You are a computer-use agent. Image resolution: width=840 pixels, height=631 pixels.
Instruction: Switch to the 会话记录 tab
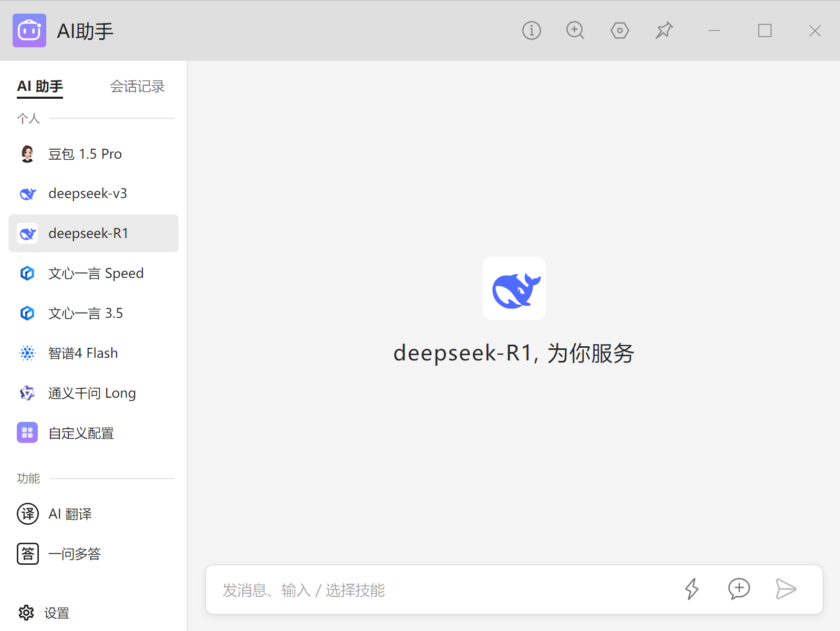137,86
